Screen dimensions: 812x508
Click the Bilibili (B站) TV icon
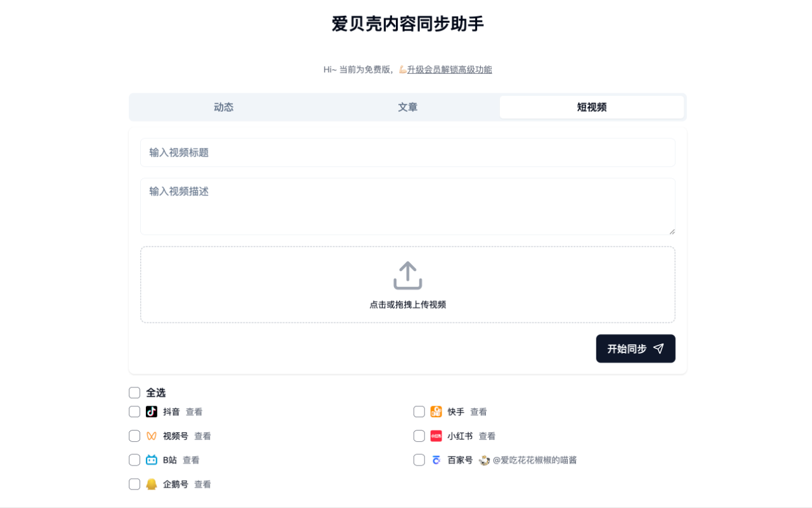150,460
